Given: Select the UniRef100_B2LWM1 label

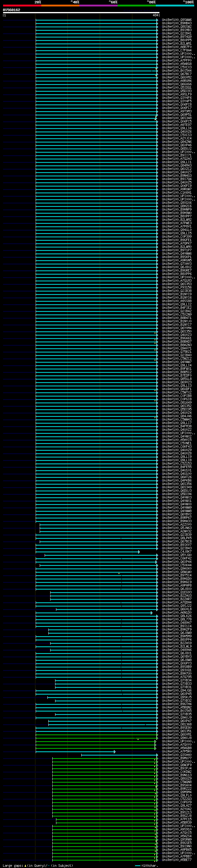Looking at the screenshot, I should point(177,43).
